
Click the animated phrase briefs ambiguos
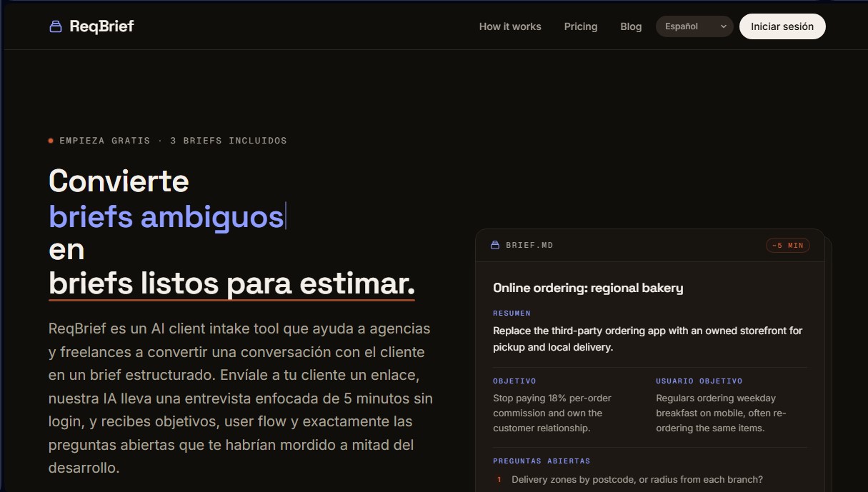(166, 216)
